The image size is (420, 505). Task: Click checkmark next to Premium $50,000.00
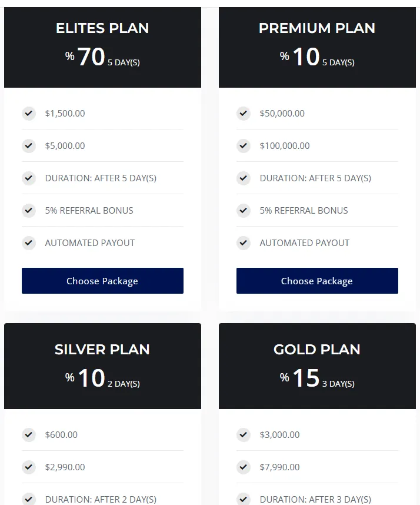pyautogui.click(x=244, y=113)
